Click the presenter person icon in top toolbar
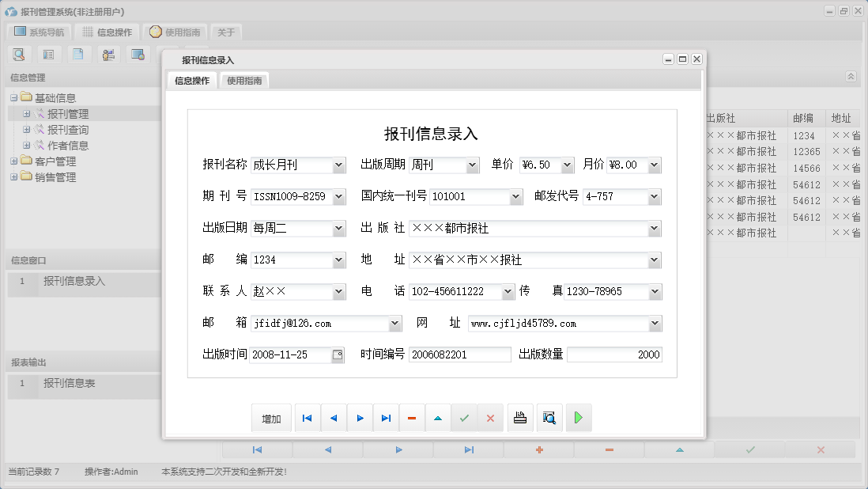The height and width of the screenshot is (489, 868). pos(108,54)
